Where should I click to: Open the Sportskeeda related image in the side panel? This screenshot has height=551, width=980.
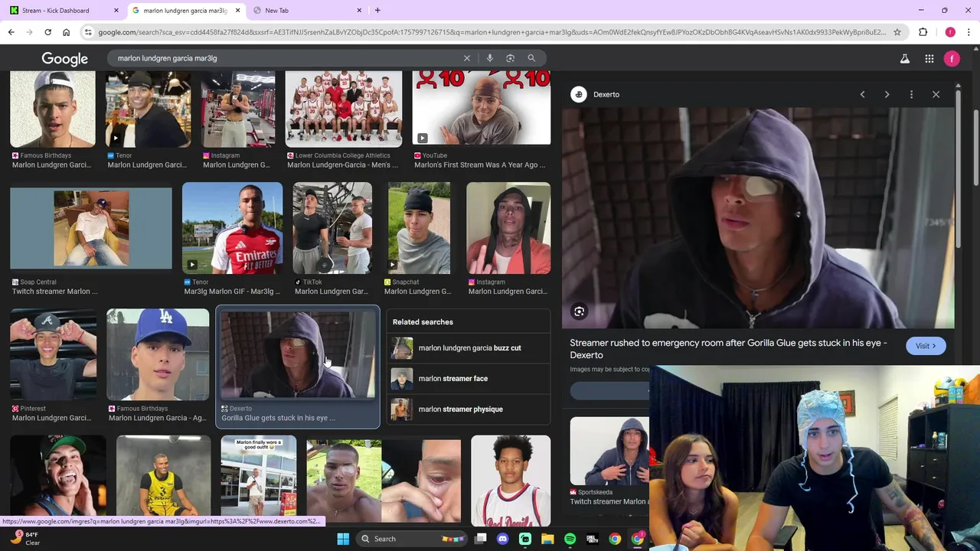pos(609,452)
